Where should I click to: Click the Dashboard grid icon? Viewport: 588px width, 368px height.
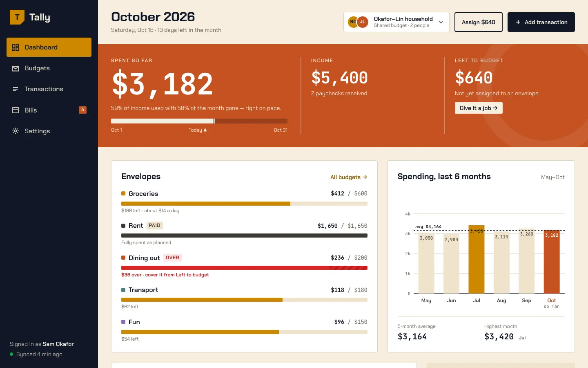click(16, 47)
